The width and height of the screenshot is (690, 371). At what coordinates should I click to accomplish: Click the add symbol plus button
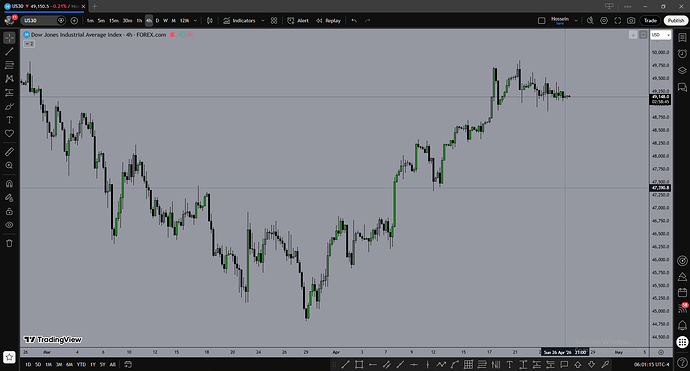(x=74, y=21)
